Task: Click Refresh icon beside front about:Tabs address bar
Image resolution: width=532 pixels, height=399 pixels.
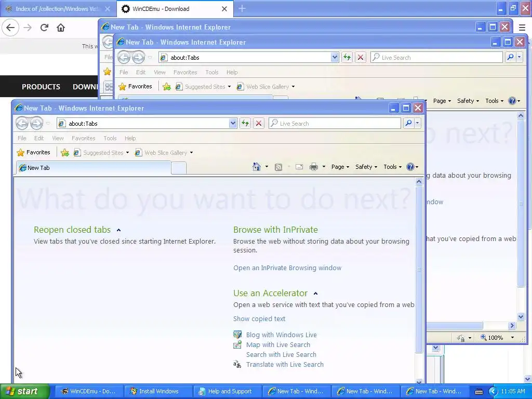Action: tap(245, 124)
